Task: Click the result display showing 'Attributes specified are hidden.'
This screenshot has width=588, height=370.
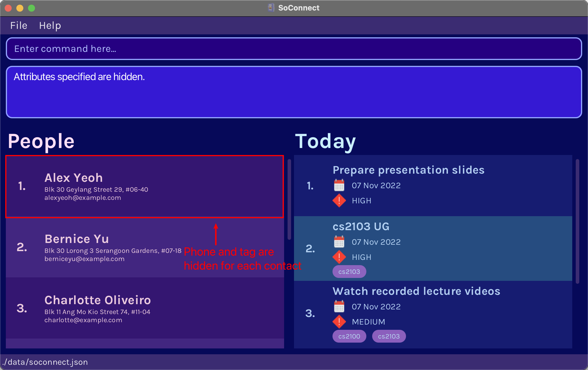Action: tap(294, 92)
